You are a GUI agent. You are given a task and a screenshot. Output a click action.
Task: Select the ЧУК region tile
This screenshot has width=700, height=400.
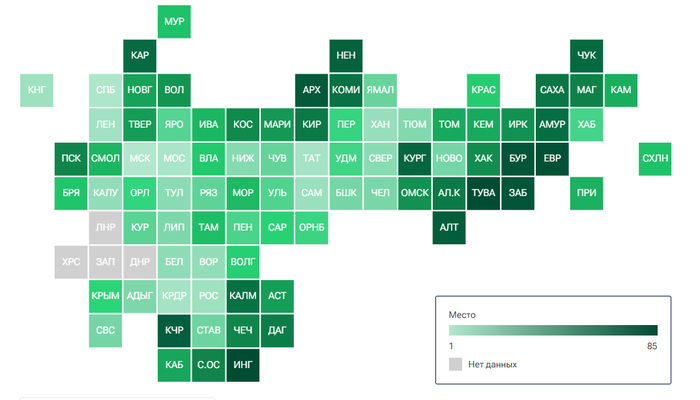pyautogui.click(x=586, y=55)
